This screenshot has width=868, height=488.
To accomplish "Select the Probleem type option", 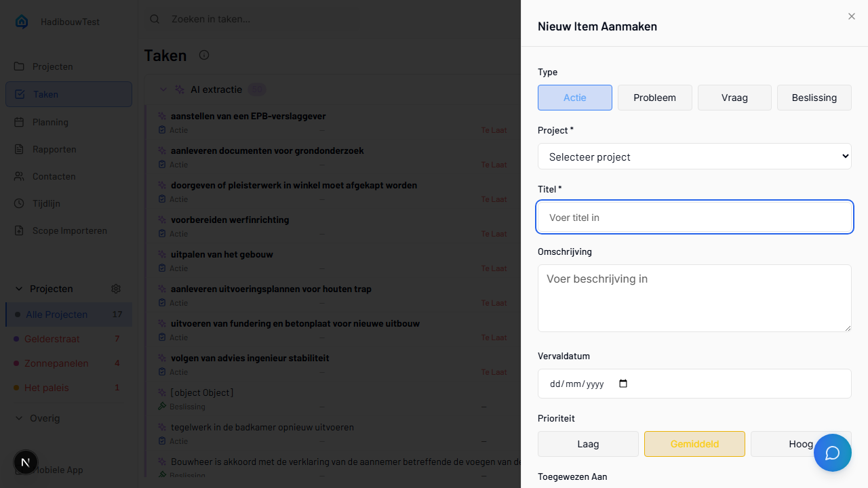I will [x=654, y=98].
